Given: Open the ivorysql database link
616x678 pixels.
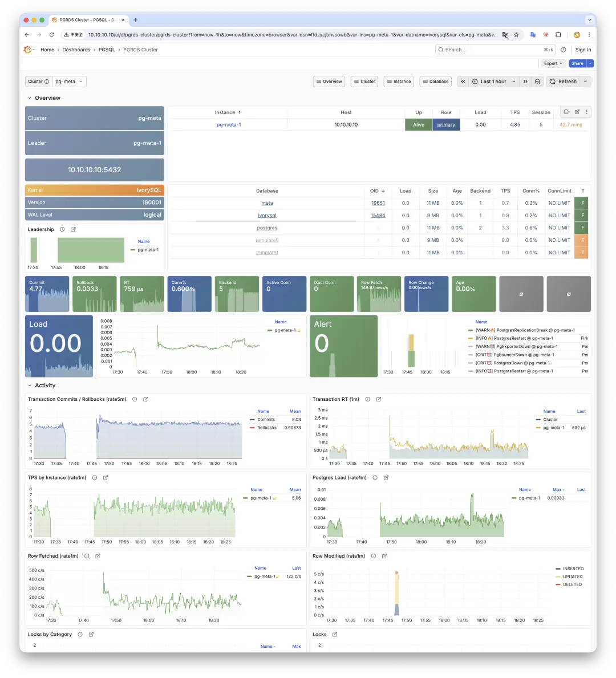Looking at the screenshot, I should [267, 215].
